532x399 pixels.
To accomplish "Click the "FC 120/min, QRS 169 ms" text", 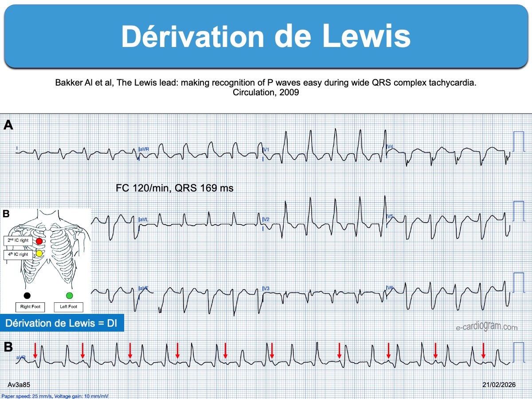I will (174, 188).
